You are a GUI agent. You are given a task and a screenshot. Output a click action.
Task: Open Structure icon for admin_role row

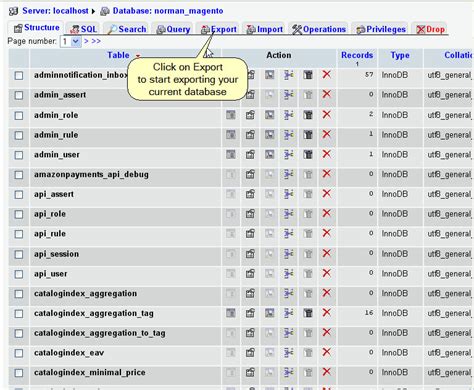[250, 115]
